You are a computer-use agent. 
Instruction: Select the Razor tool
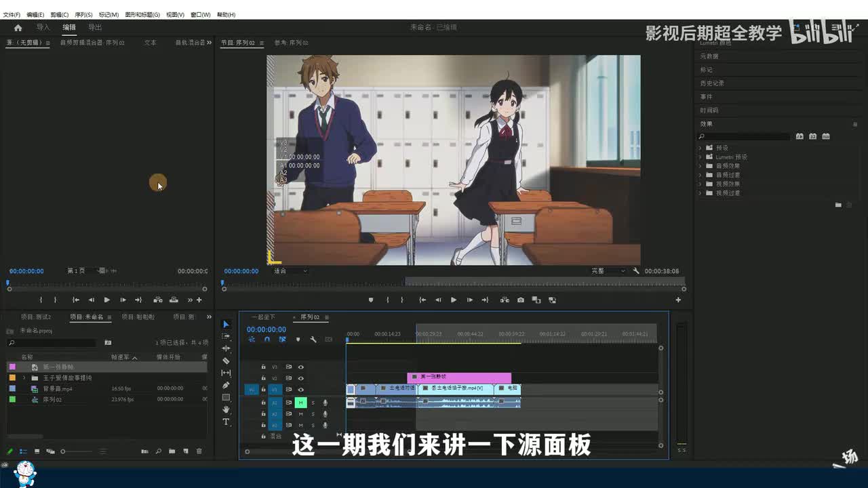coord(226,361)
